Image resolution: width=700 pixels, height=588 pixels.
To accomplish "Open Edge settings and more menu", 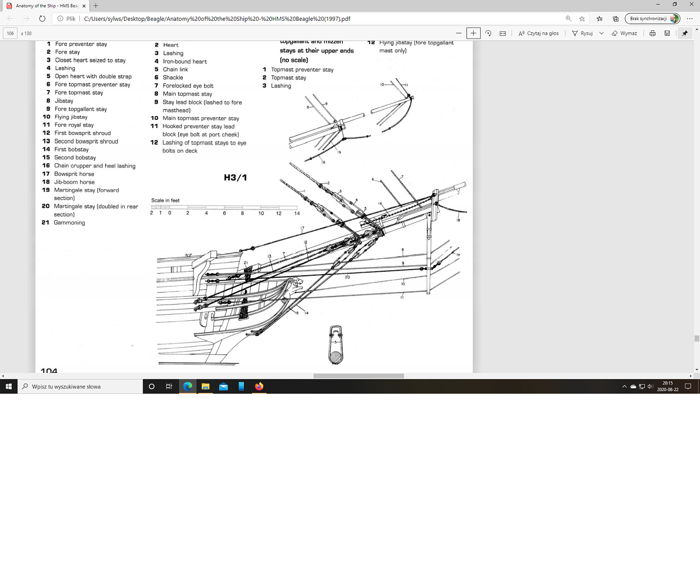I will click(x=689, y=19).
